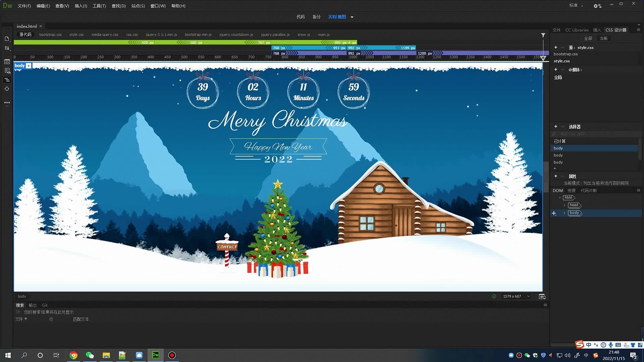The width and height of the screenshot is (644, 362).
Task: Click the Live View options icon
Action: 7,71
